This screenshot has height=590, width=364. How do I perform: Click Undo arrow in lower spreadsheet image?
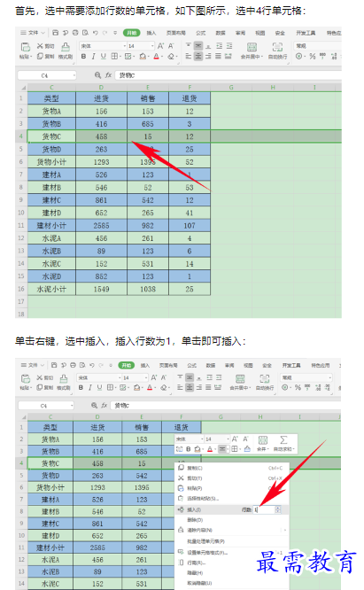92,365
